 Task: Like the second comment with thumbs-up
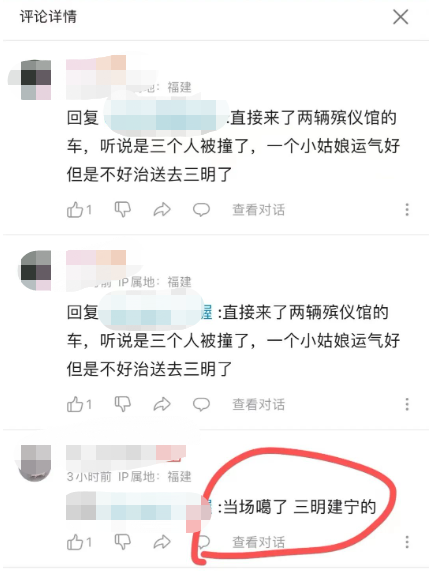[x=75, y=404]
